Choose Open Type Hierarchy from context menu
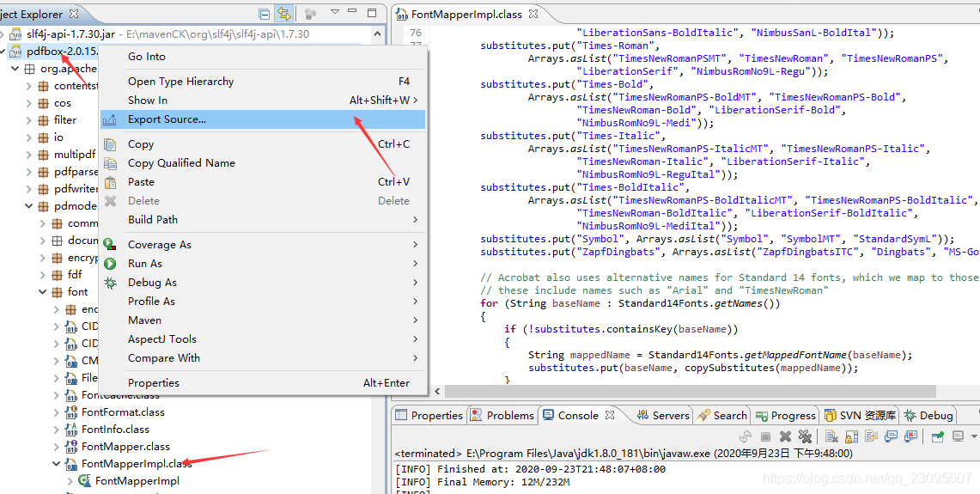This screenshot has height=494, width=980. [x=263, y=82]
